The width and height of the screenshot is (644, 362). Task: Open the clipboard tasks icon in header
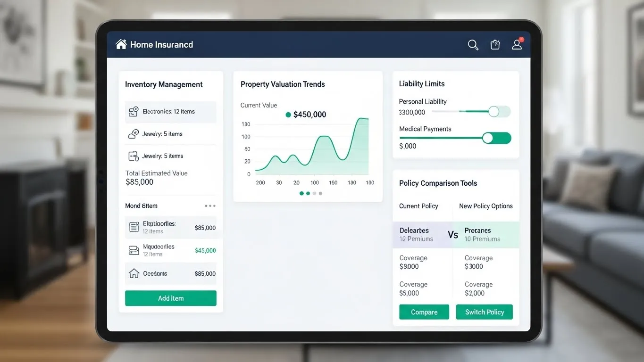pyautogui.click(x=495, y=45)
